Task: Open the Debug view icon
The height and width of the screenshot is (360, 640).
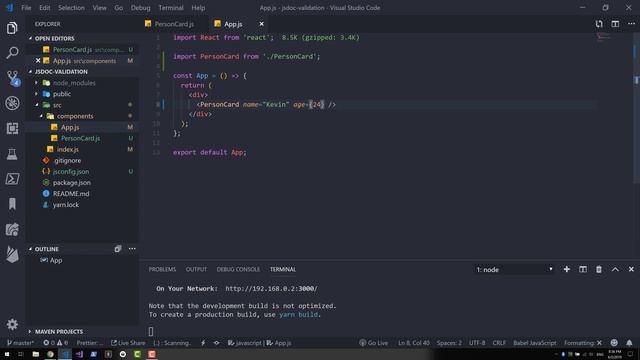Action: (12, 103)
